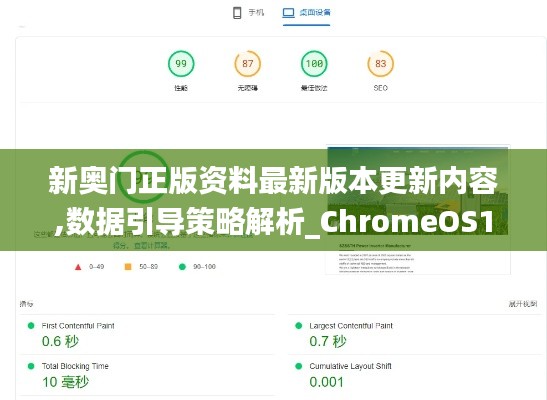Switch to the mobile (手机) tab

pos(248,13)
